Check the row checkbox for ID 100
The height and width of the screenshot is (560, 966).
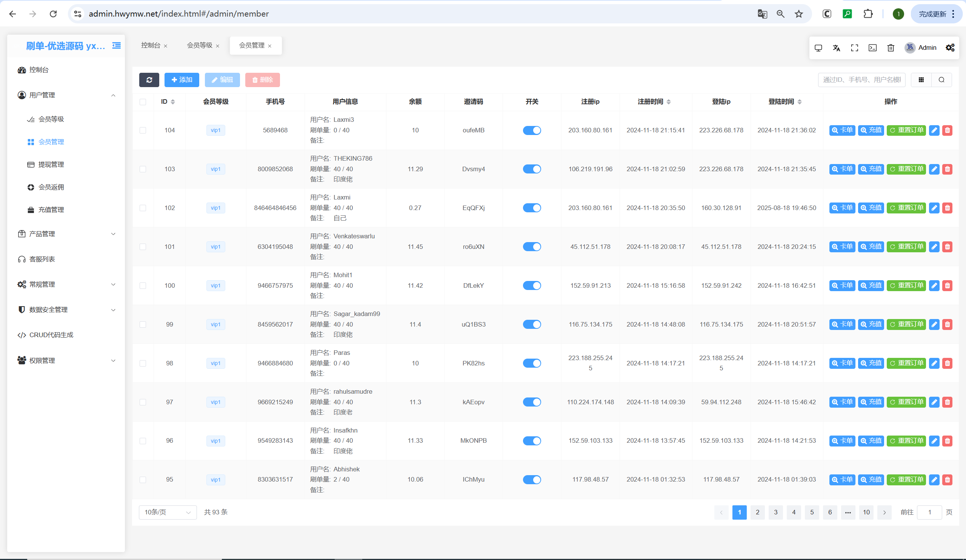143,286
